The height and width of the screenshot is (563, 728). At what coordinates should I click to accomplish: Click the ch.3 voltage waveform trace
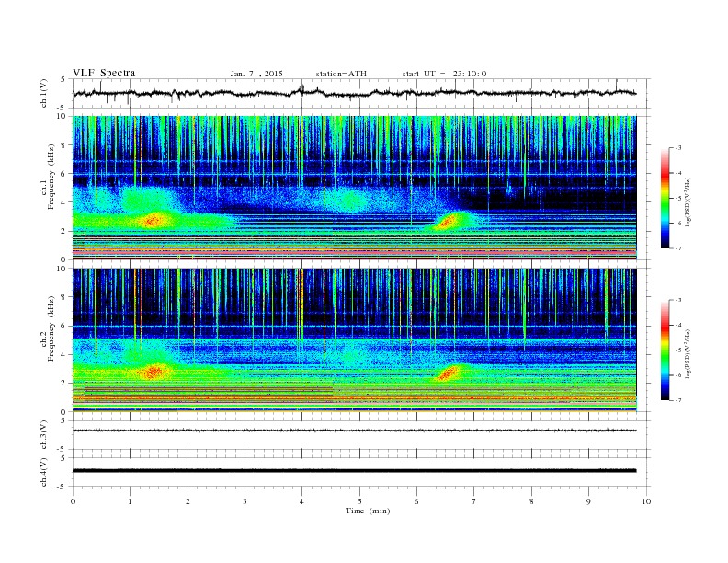point(354,431)
